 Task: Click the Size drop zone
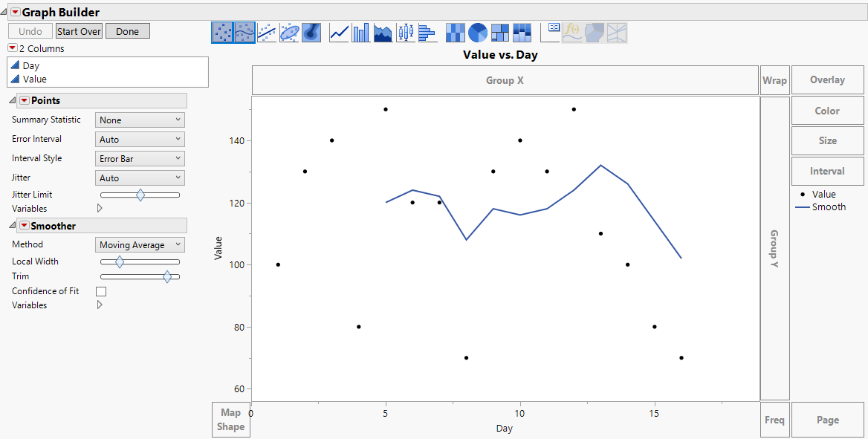tap(828, 140)
